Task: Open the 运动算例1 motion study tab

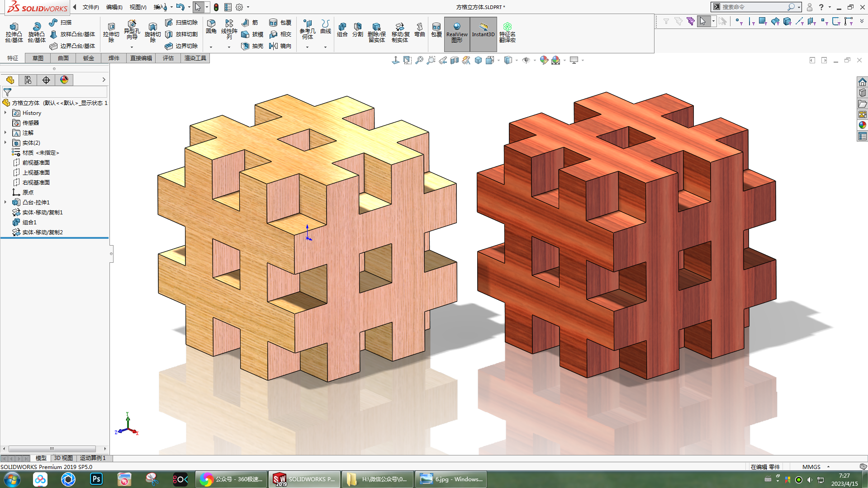Action: pos(93,458)
